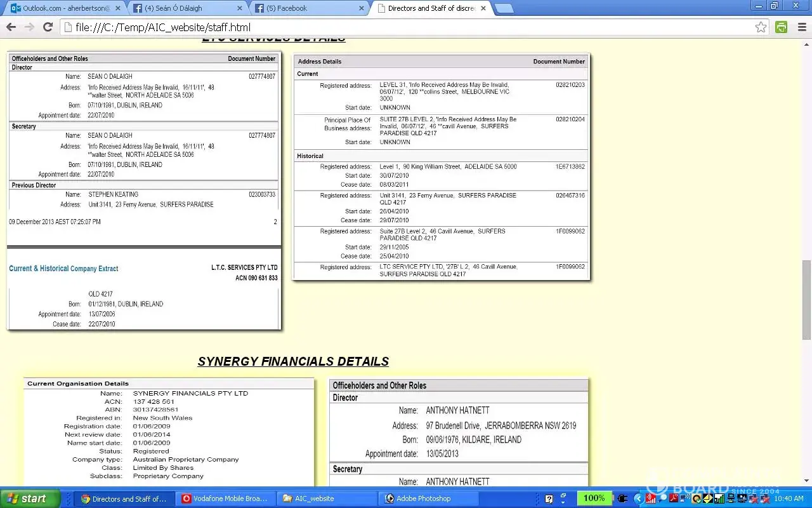
Task: Open the green printer extension icon
Action: [782, 27]
